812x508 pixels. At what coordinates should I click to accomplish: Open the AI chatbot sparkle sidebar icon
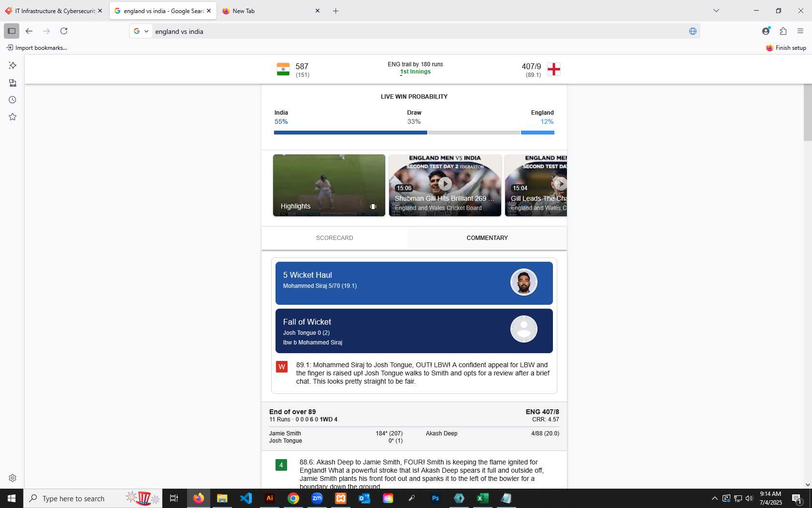13,65
